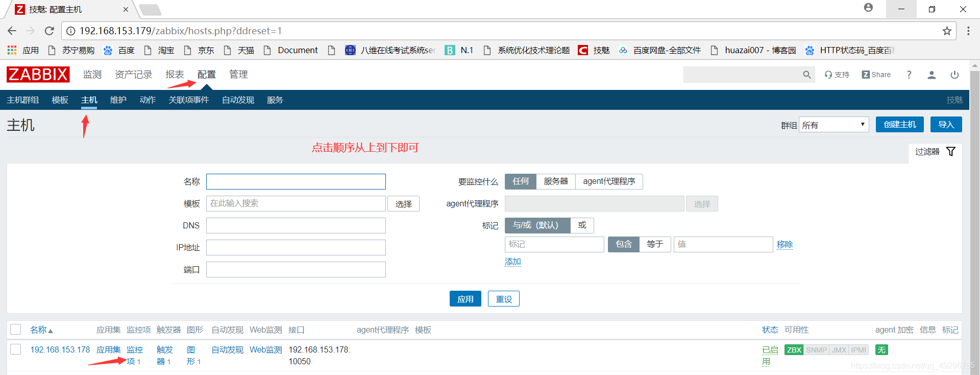Click the ZBX availability badge
The image size is (980, 375).
(x=794, y=350)
